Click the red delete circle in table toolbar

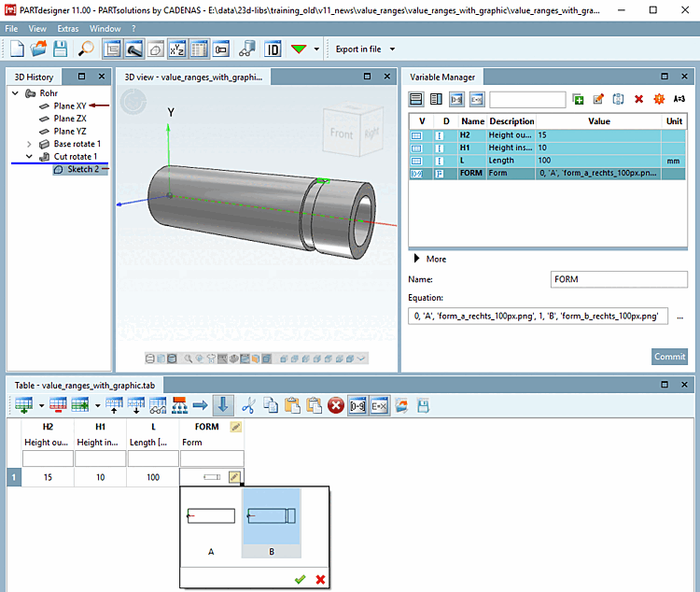point(335,405)
